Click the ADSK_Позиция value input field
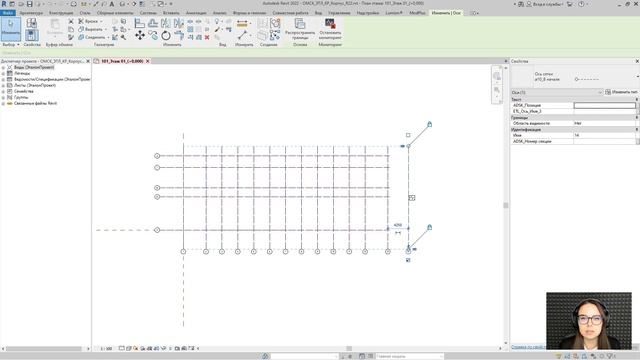 pyautogui.click(x=604, y=105)
